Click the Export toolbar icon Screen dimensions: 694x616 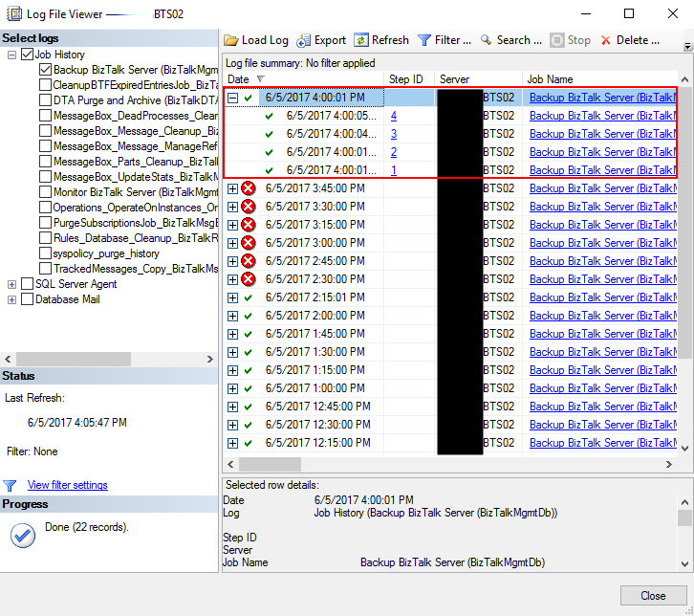pyautogui.click(x=304, y=40)
